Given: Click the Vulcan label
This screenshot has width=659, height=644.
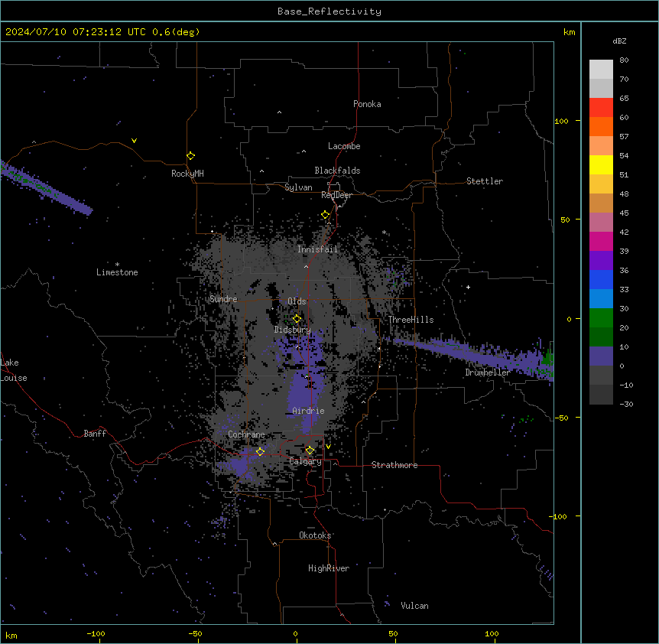Looking at the screenshot, I should [x=414, y=606].
